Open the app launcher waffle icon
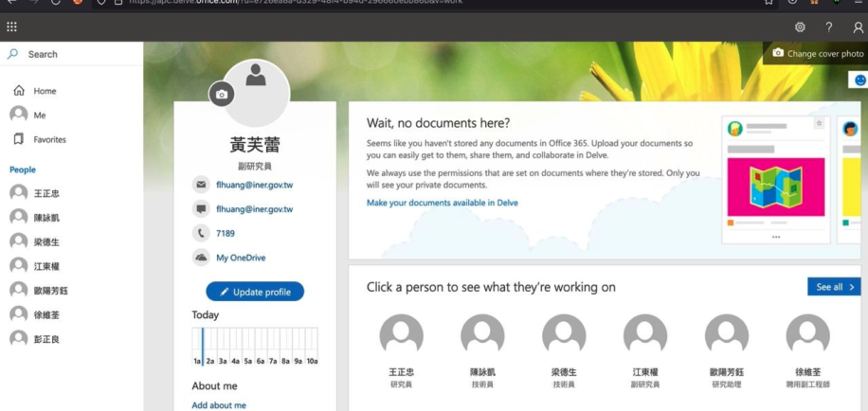Image resolution: width=868 pixels, height=411 pixels. pyautogui.click(x=11, y=27)
